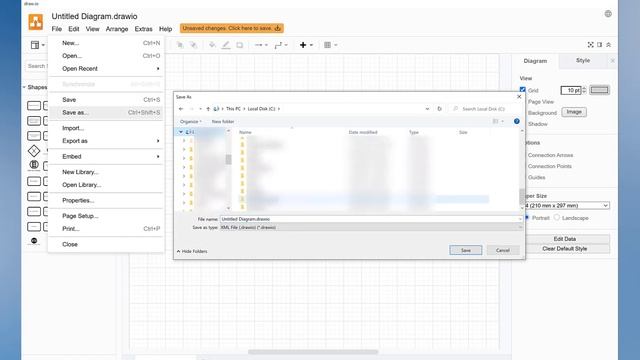Collapse the Shapes section expander

[x=24, y=87]
